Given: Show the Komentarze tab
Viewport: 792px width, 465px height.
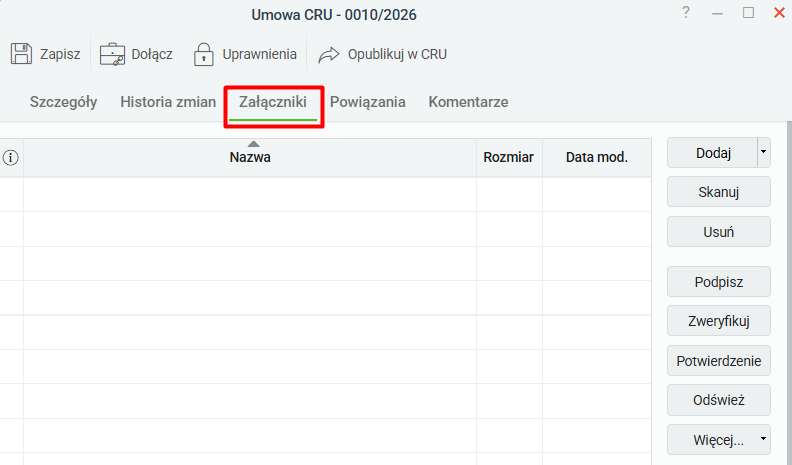Looking at the screenshot, I should (468, 102).
